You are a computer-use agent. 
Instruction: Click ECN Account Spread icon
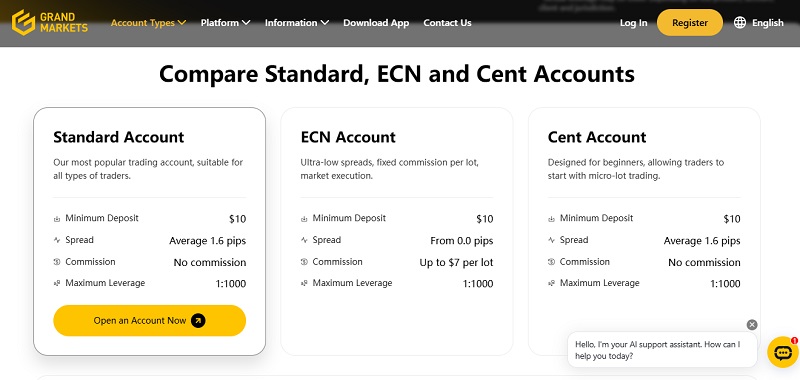pyautogui.click(x=304, y=240)
